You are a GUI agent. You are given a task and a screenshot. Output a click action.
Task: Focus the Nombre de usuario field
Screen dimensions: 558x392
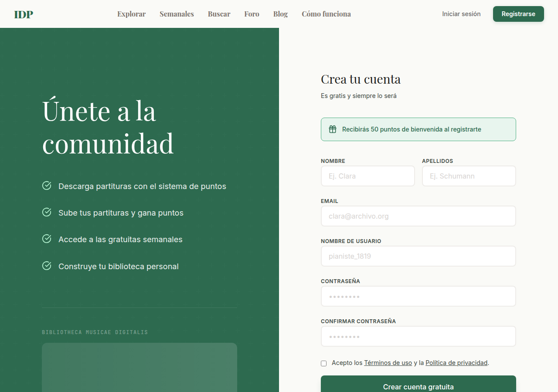coord(418,256)
